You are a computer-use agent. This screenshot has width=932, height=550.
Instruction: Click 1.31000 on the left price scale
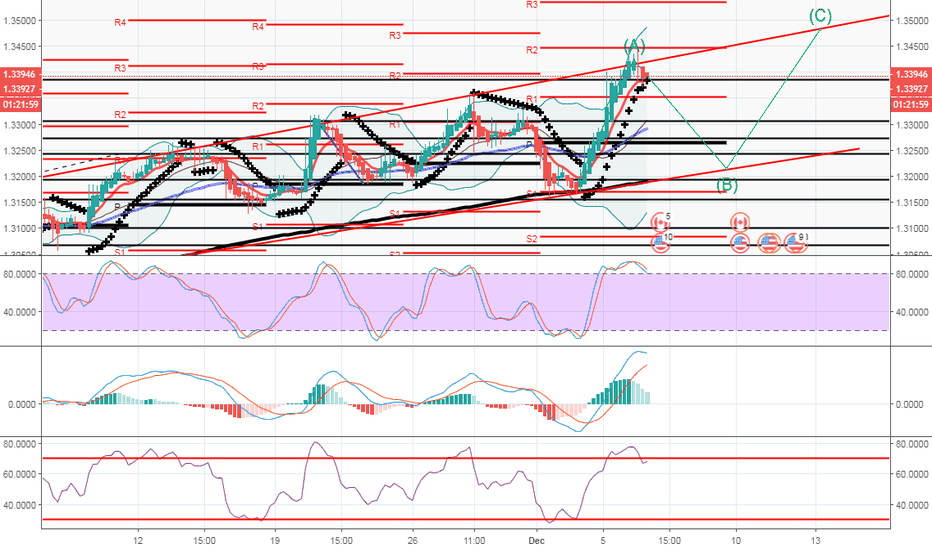point(20,228)
